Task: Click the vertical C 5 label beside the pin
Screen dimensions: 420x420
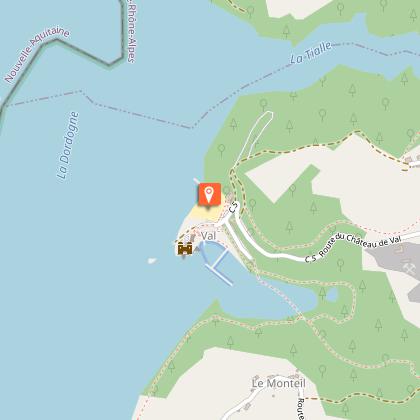Action: 234,207
